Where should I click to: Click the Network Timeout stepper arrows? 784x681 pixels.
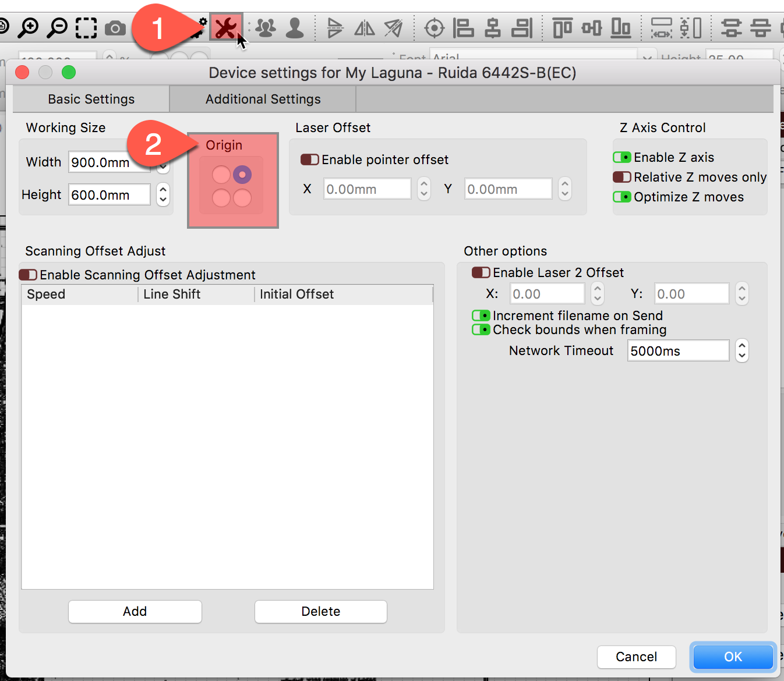[742, 350]
